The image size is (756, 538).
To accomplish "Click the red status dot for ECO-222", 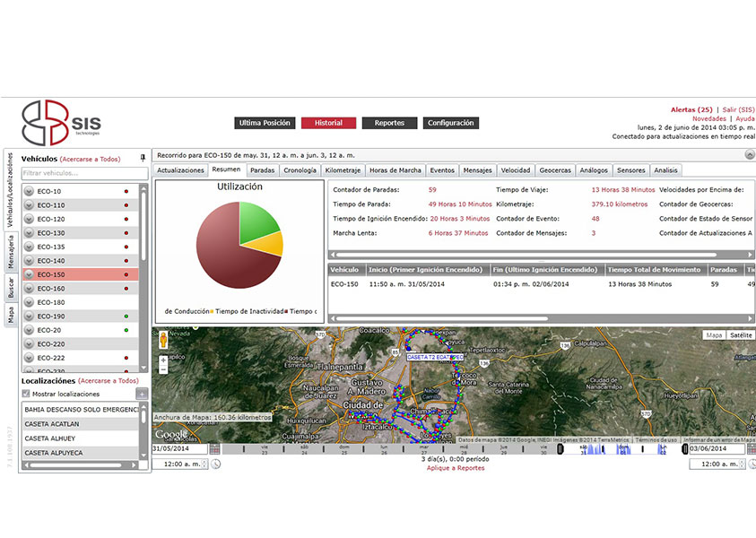I will [x=126, y=358].
